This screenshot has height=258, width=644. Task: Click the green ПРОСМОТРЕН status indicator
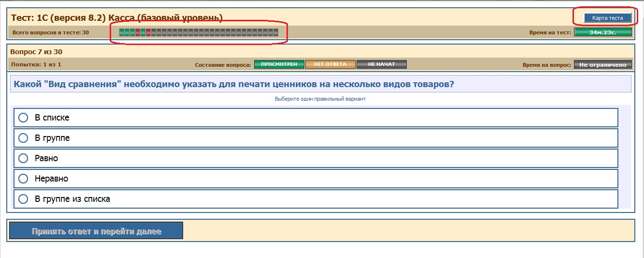[279, 64]
